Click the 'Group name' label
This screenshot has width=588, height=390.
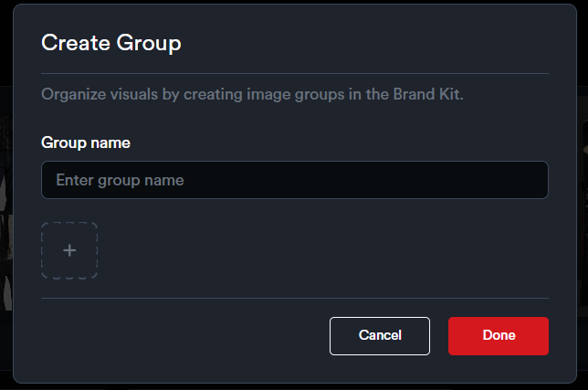pyautogui.click(x=86, y=142)
